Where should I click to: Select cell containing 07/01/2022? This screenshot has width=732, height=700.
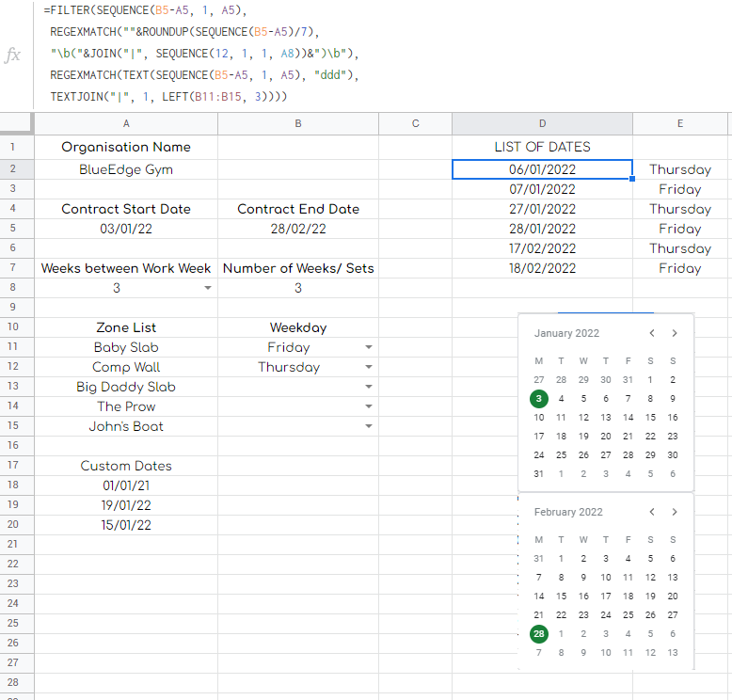543,189
